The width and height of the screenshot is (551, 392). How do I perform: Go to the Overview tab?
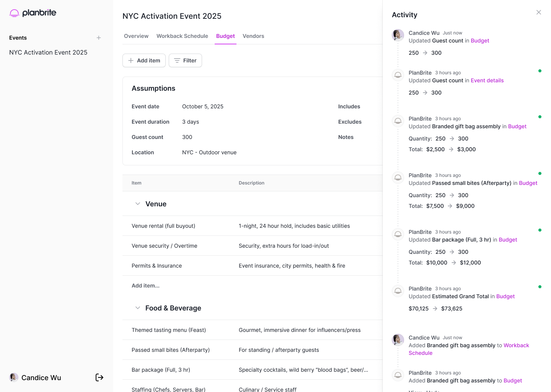136,36
